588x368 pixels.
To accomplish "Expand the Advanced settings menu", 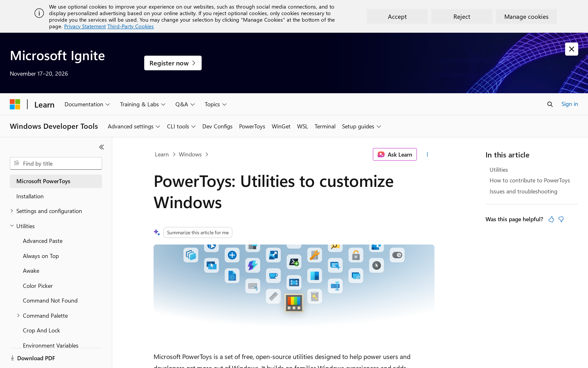I will 134,126.
